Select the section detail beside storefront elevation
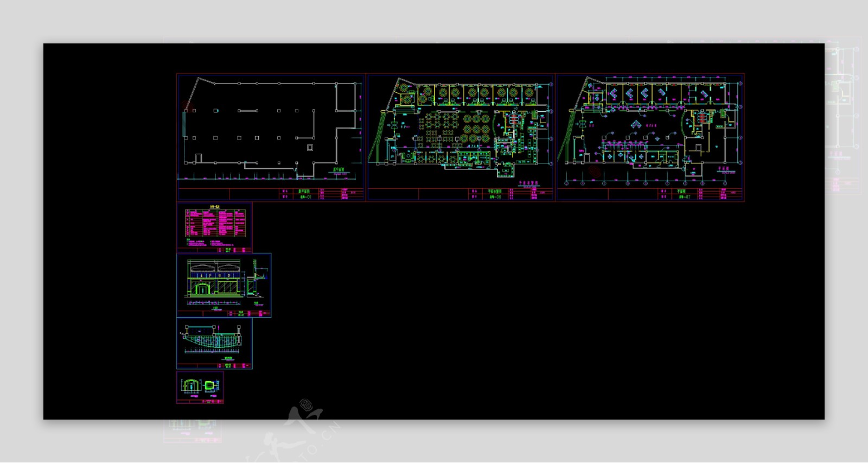Screen dimensions: 868x463 (x=256, y=280)
